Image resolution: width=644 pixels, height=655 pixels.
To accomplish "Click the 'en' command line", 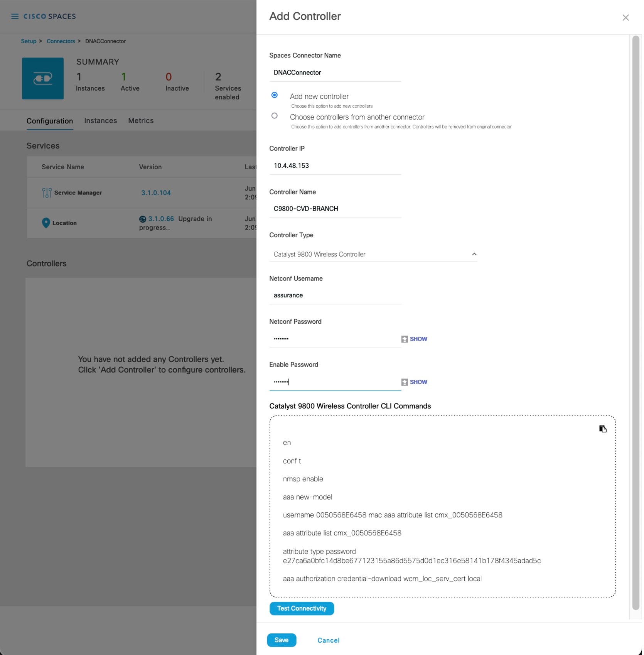I will [287, 443].
